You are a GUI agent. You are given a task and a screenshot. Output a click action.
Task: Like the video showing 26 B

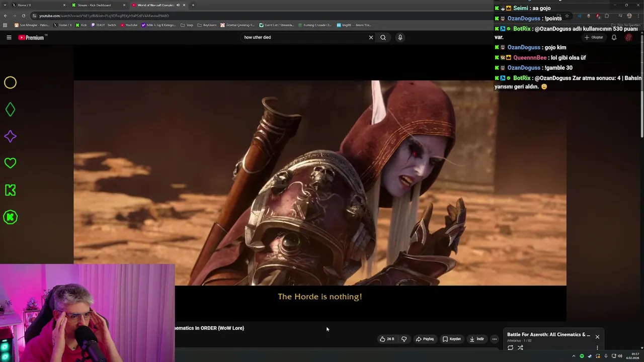click(x=387, y=339)
